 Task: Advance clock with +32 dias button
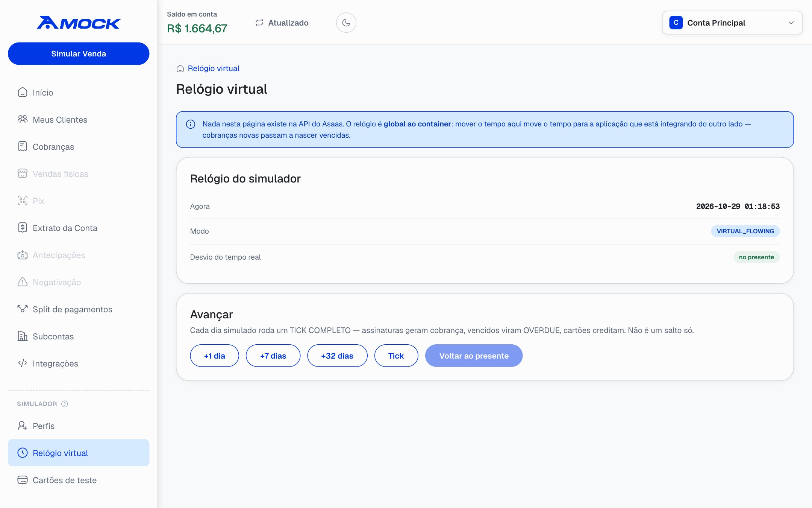click(x=337, y=356)
